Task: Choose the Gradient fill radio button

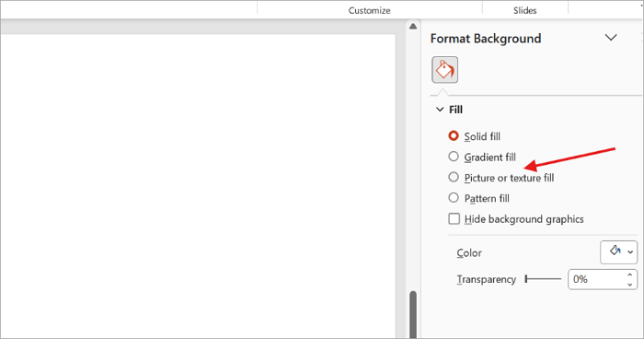Action: tap(454, 157)
